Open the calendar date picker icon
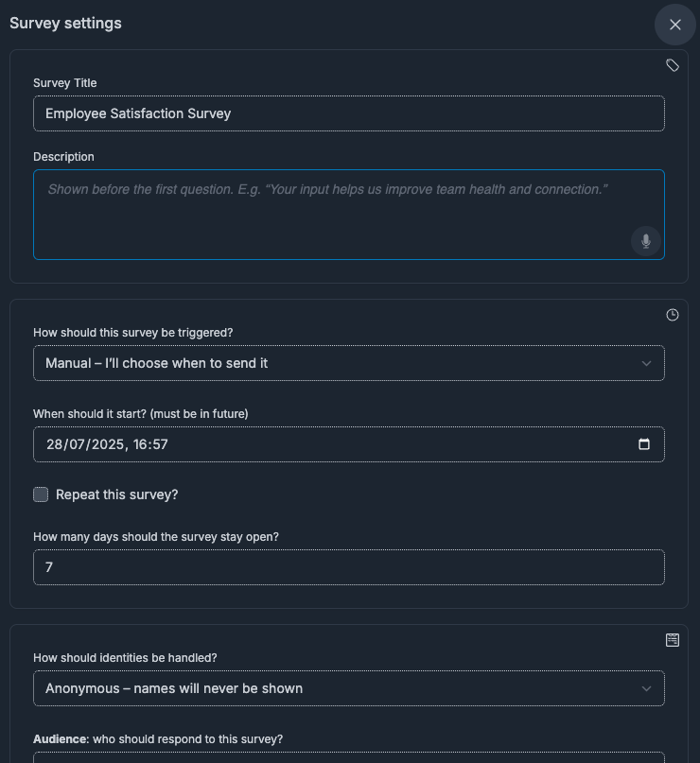700x763 pixels. (x=644, y=443)
